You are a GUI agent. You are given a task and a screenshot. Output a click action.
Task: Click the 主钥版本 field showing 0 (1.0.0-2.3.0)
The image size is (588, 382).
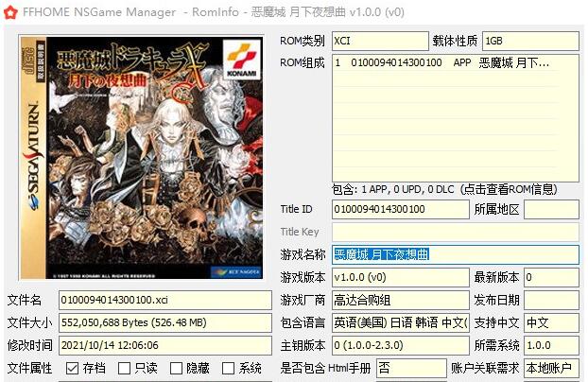coord(400,345)
